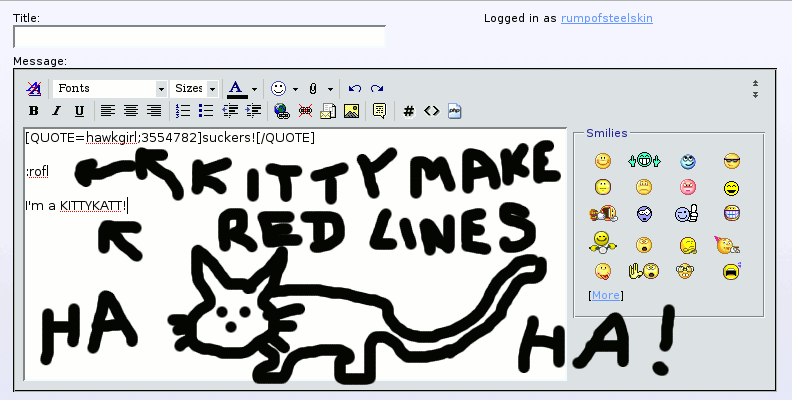Open the Sizes dropdown
Image resolution: width=792 pixels, height=400 pixels.
pos(194,88)
